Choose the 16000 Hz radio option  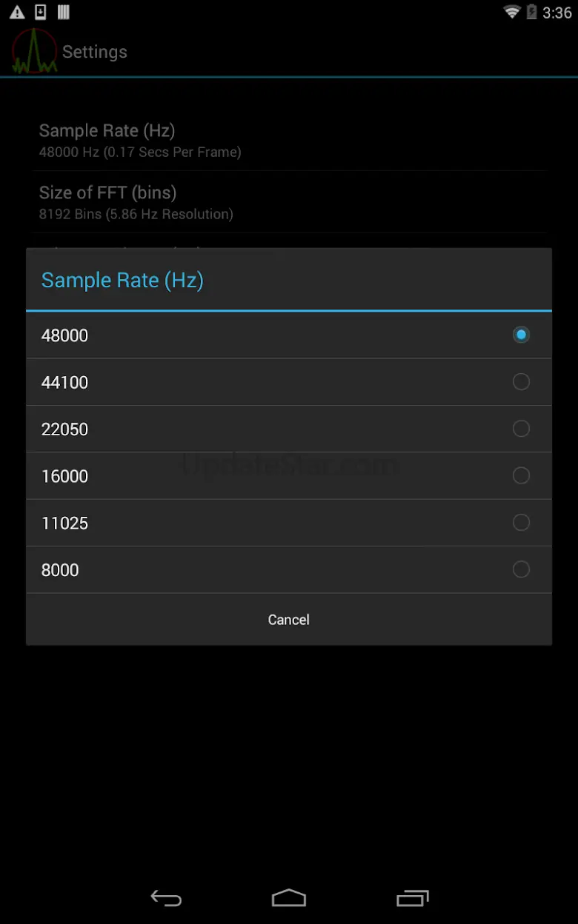tap(521, 475)
